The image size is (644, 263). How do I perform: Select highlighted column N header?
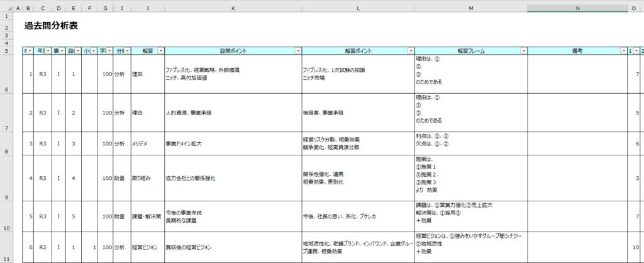(x=577, y=8)
